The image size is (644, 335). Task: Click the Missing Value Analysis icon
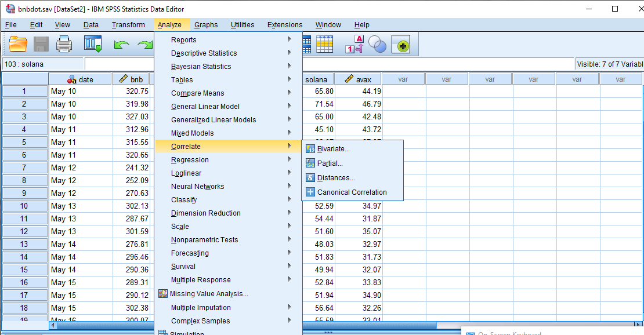pos(163,293)
